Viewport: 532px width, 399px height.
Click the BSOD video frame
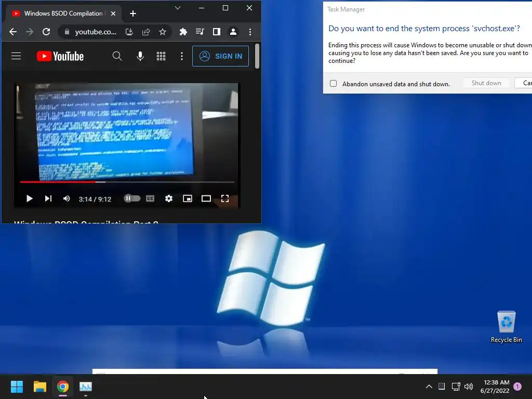tap(127, 131)
